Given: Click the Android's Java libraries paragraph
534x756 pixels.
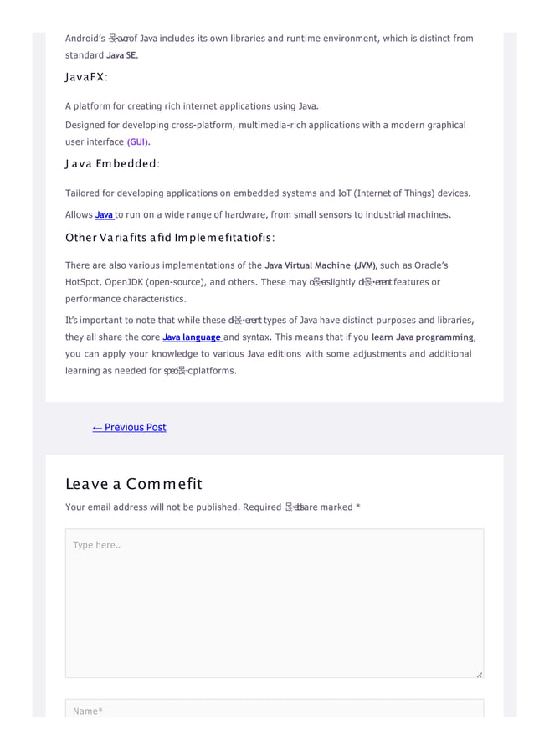Looking at the screenshot, I should (x=270, y=47).
